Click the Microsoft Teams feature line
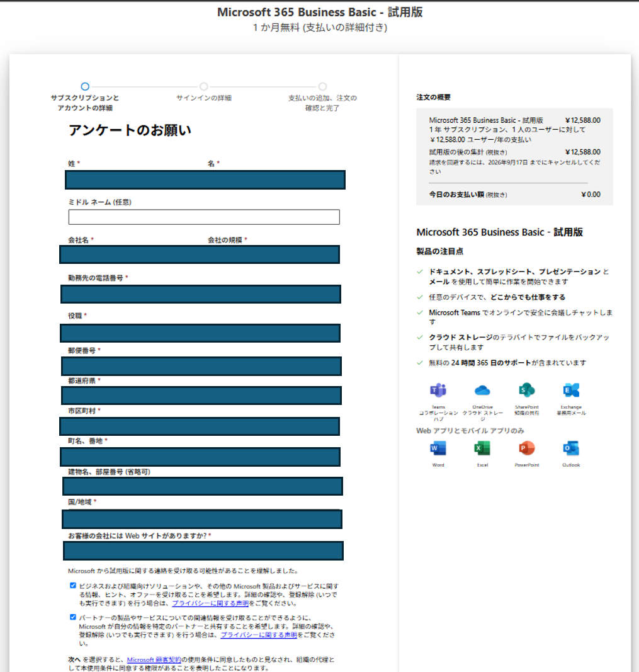This screenshot has height=672, width=639. (521, 317)
